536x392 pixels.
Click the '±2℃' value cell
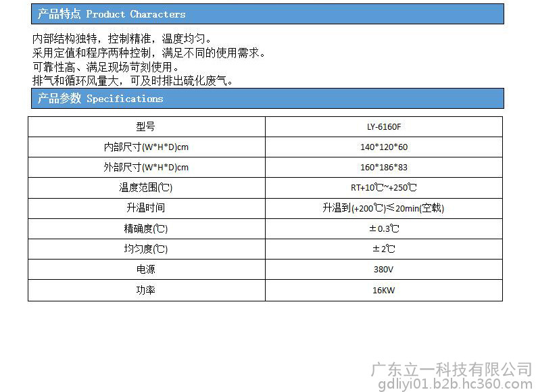[384, 249]
